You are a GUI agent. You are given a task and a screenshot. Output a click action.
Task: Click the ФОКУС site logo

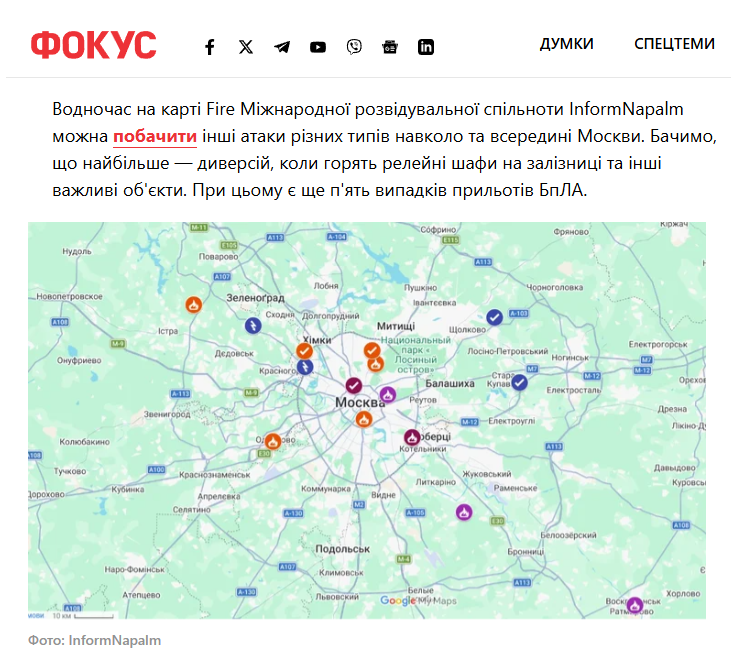coord(93,45)
